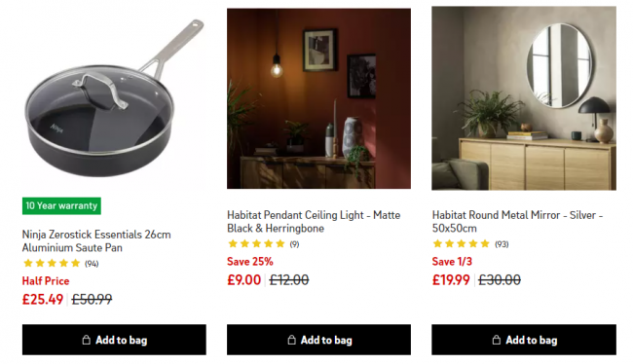Click bag icon on Round Mirror button

497,340
